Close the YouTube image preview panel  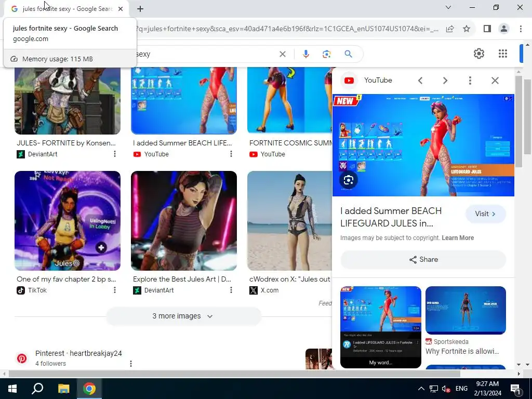[495, 81]
